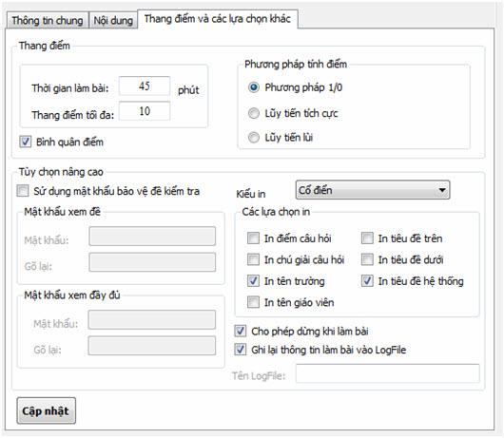Open the Nội dung tab
Viewport: 504px width, 438px height.
(x=113, y=21)
